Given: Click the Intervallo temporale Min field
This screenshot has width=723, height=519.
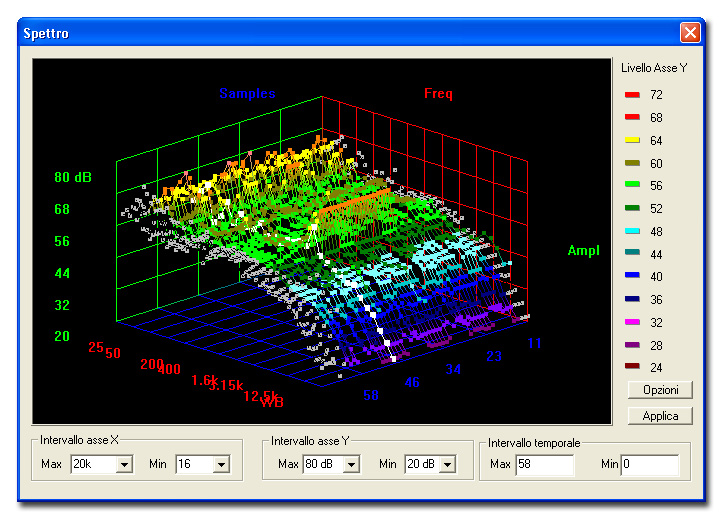Looking at the screenshot, I should 650,465.
